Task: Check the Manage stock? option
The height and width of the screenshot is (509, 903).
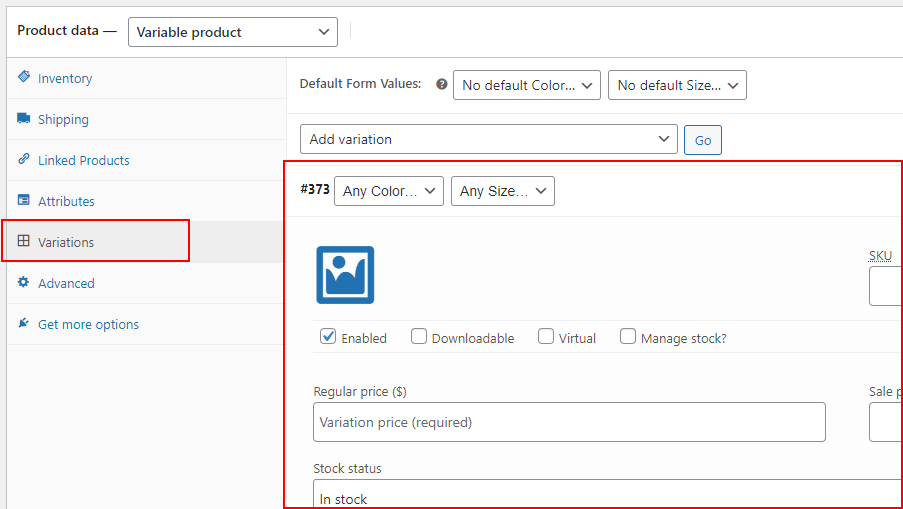Action: pyautogui.click(x=628, y=336)
